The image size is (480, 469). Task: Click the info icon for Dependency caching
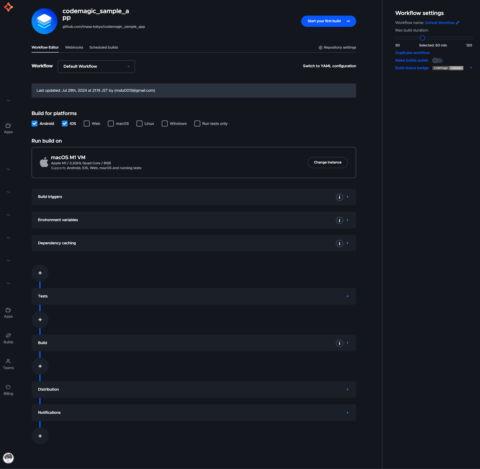click(x=339, y=243)
